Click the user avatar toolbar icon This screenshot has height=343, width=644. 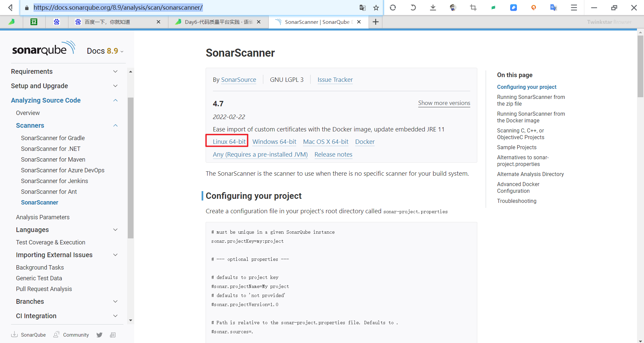[x=453, y=7]
